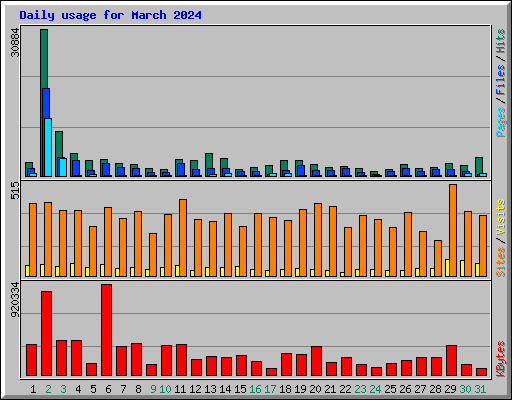Click the orange Visits bar for day 11
Viewport: 512px width, 400px height.
(x=183, y=238)
